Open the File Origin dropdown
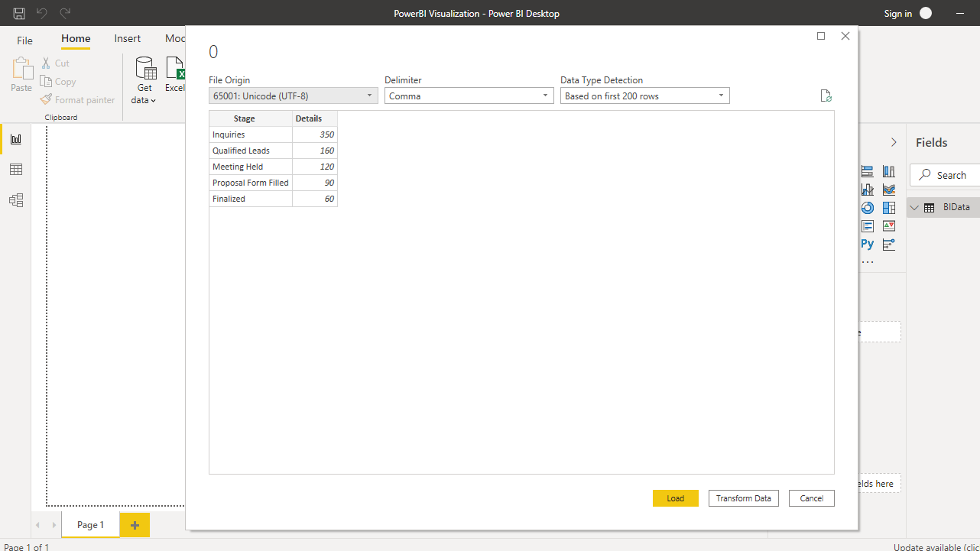This screenshot has height=551, width=980. pyautogui.click(x=293, y=96)
